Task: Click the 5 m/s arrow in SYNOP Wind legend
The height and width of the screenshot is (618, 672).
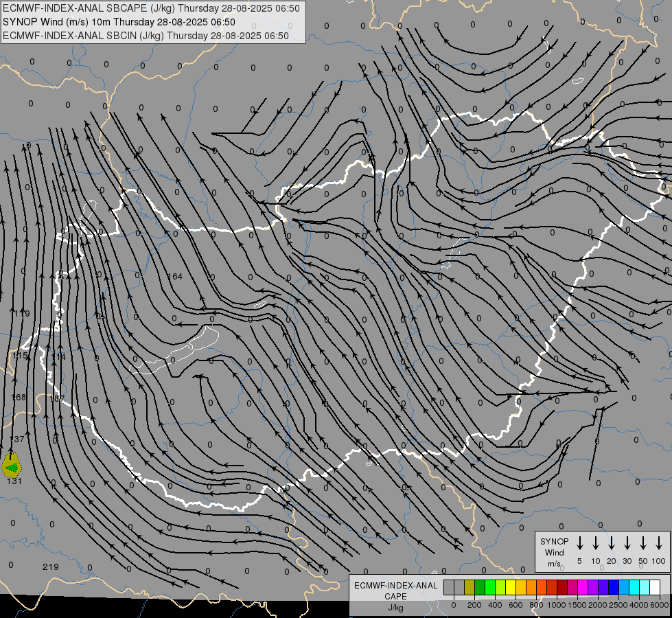Action: [x=579, y=543]
